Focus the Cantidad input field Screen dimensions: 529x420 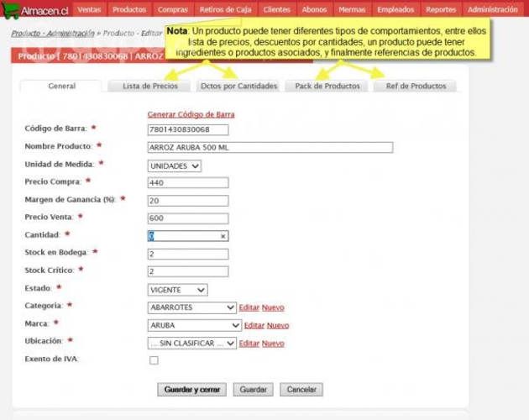coord(188,236)
